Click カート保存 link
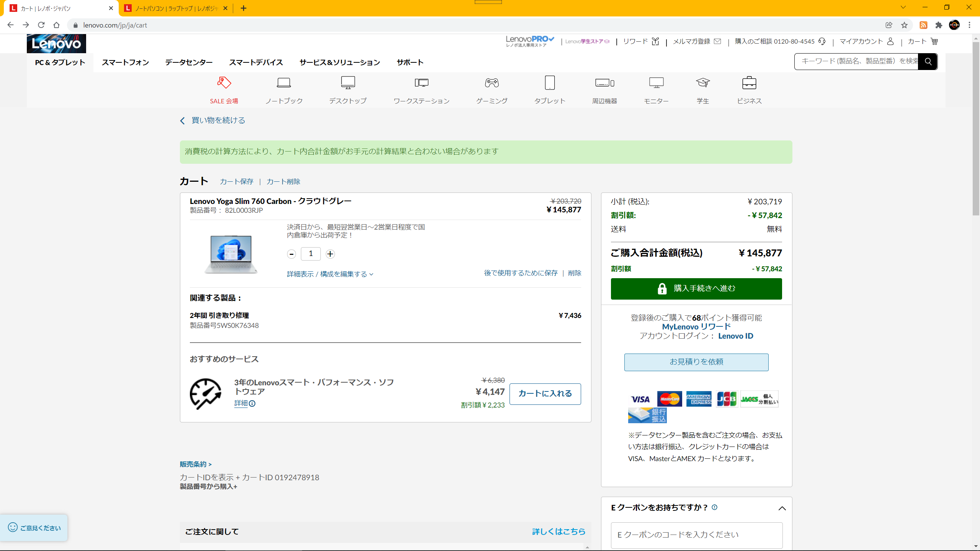 [x=237, y=181]
